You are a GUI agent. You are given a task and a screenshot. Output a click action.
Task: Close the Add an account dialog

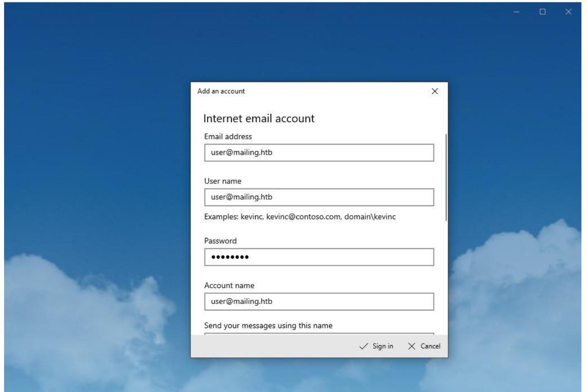point(435,91)
